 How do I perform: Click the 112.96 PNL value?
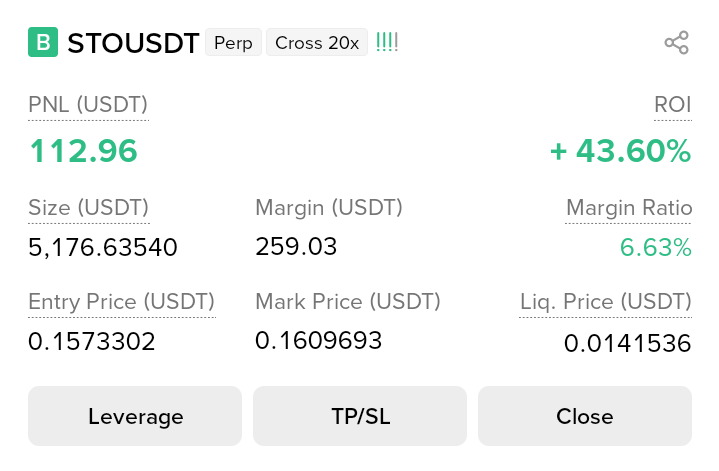tap(83, 151)
